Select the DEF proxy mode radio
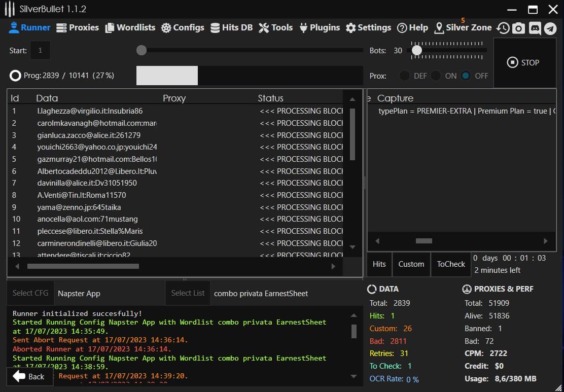The height and width of the screenshot is (392, 564). coord(404,76)
